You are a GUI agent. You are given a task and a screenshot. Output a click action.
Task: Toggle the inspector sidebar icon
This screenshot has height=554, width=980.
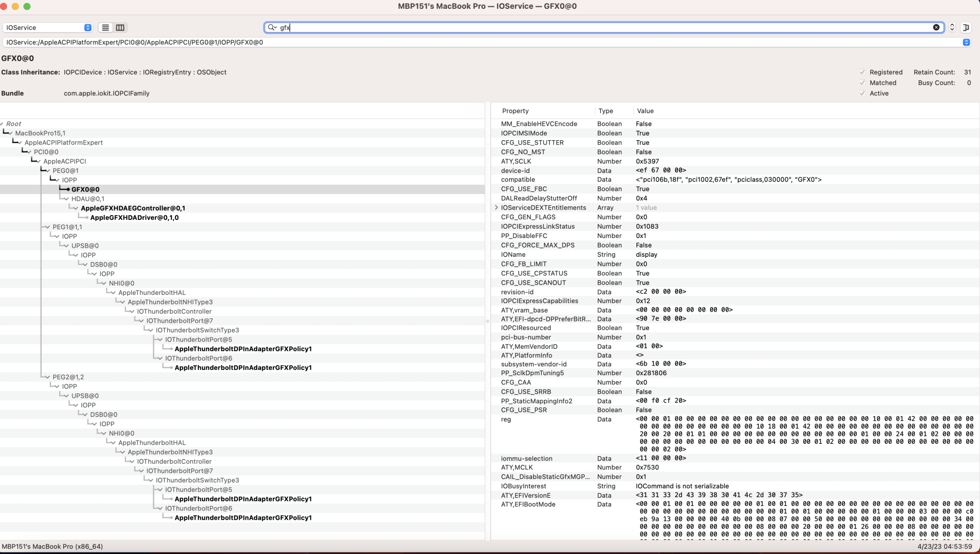tap(966, 27)
